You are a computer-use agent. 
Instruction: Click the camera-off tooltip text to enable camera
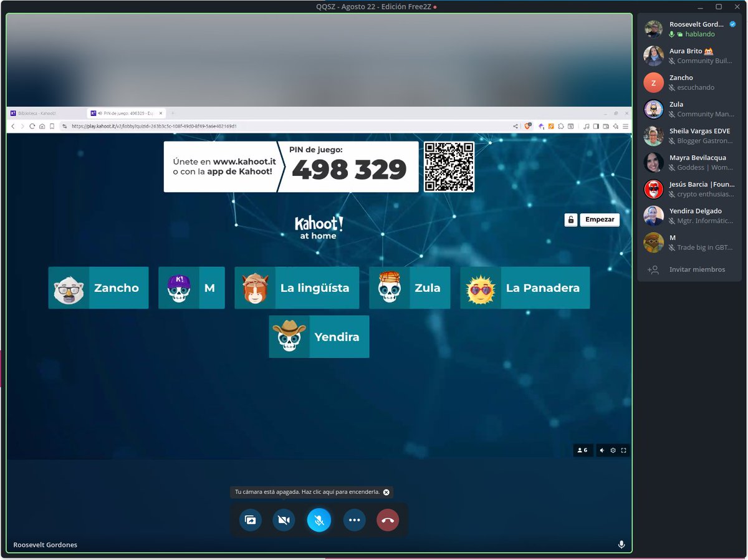(x=307, y=492)
